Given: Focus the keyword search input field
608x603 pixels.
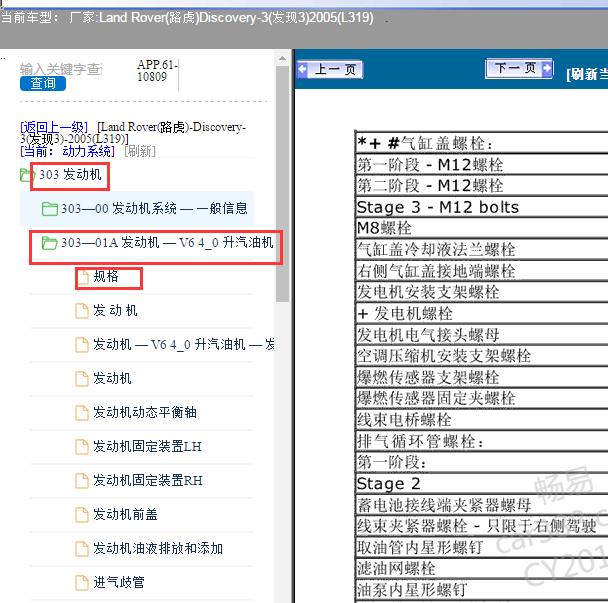Looking at the screenshot, I should 61,69.
